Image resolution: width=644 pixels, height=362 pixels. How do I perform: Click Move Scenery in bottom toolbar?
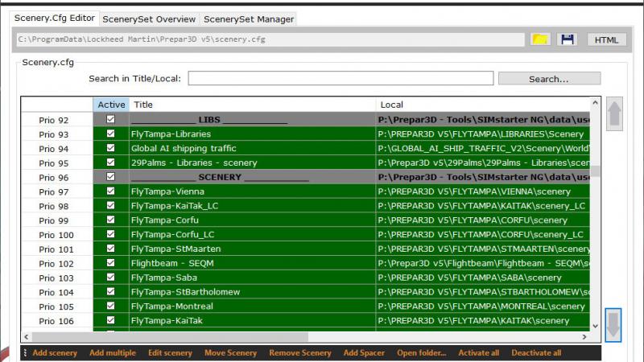[230, 353]
